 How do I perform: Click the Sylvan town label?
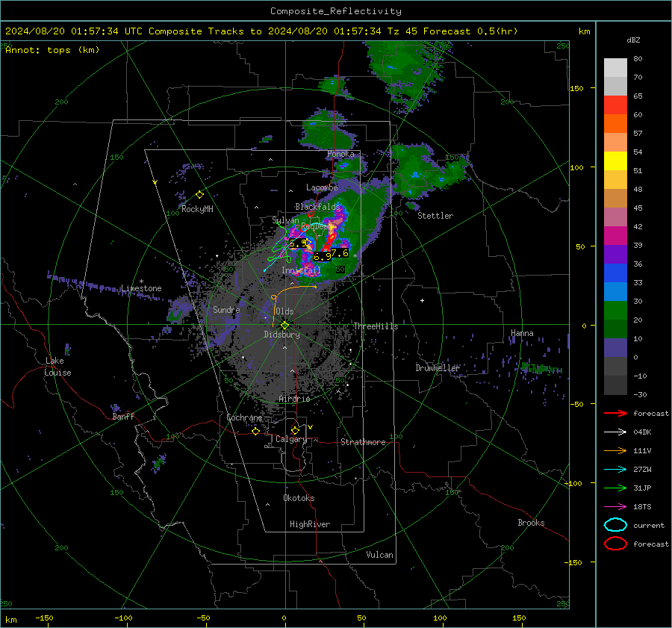[x=285, y=220]
